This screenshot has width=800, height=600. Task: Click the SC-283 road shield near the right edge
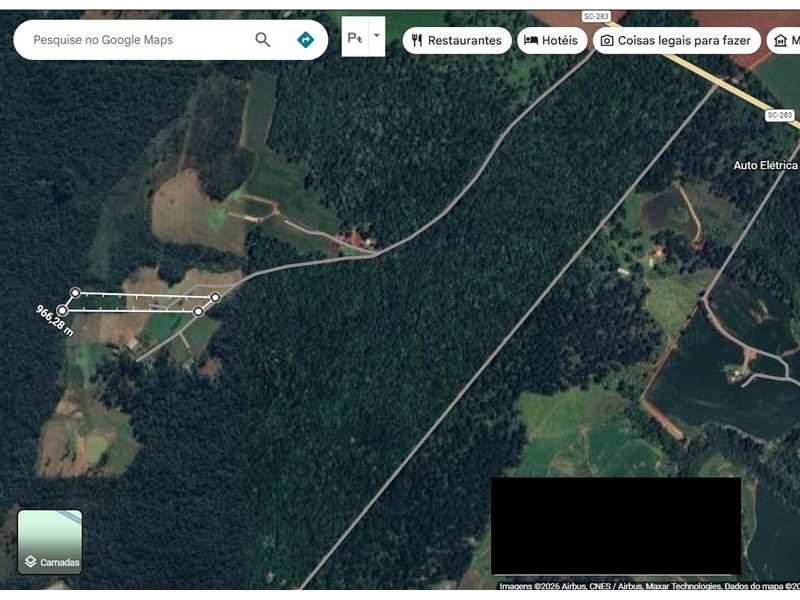tap(780, 115)
